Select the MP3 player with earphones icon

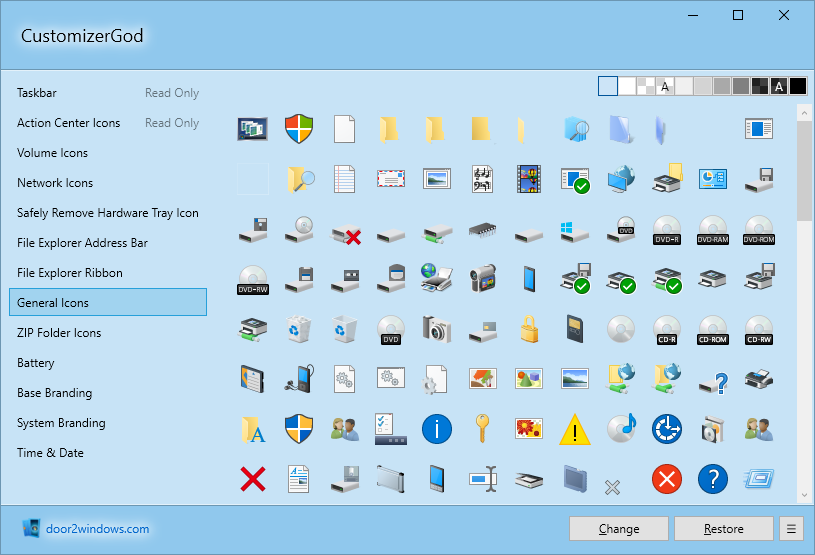click(300, 379)
